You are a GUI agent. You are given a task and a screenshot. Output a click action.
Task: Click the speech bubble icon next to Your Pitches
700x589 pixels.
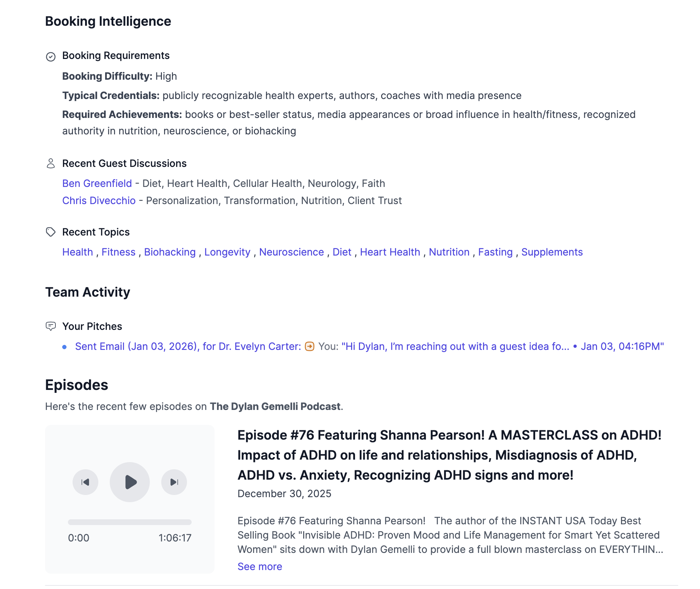tap(51, 326)
